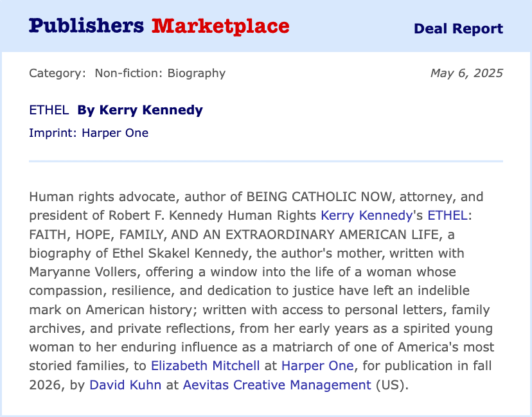Select the Non-fiction: Biography category text
The image size is (532, 417).
pos(160,73)
